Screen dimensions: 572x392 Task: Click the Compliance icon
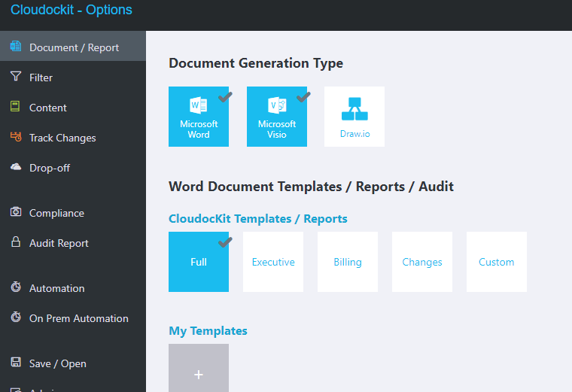16,212
